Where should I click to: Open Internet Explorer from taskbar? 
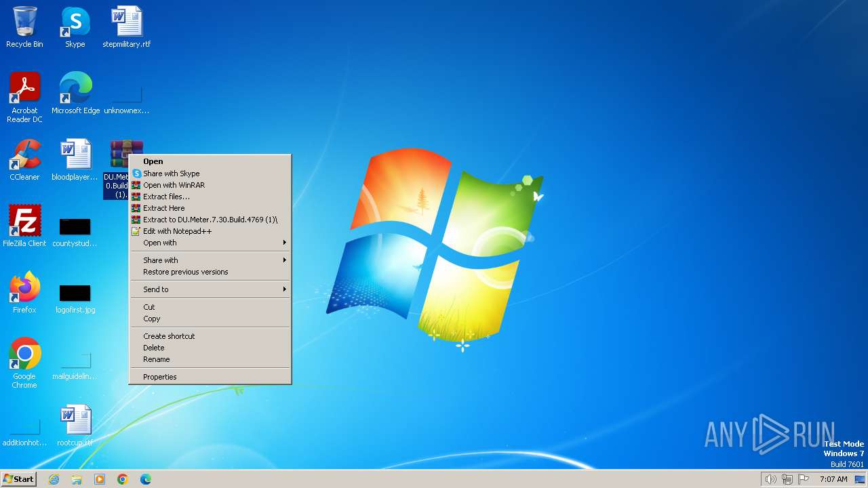pos(54,479)
